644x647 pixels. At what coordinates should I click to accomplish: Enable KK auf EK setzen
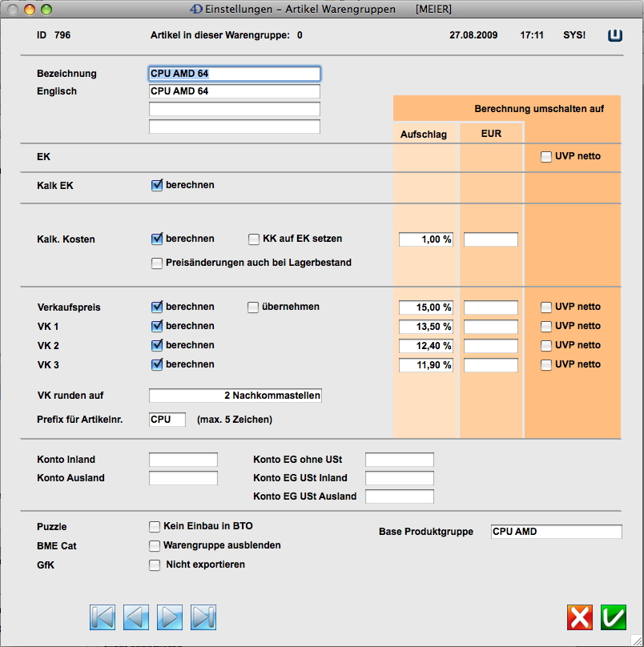(x=254, y=239)
